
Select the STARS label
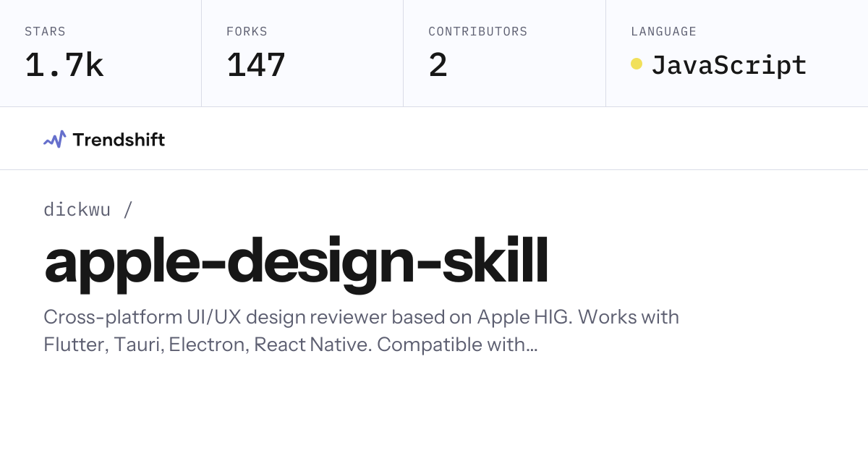(x=45, y=32)
